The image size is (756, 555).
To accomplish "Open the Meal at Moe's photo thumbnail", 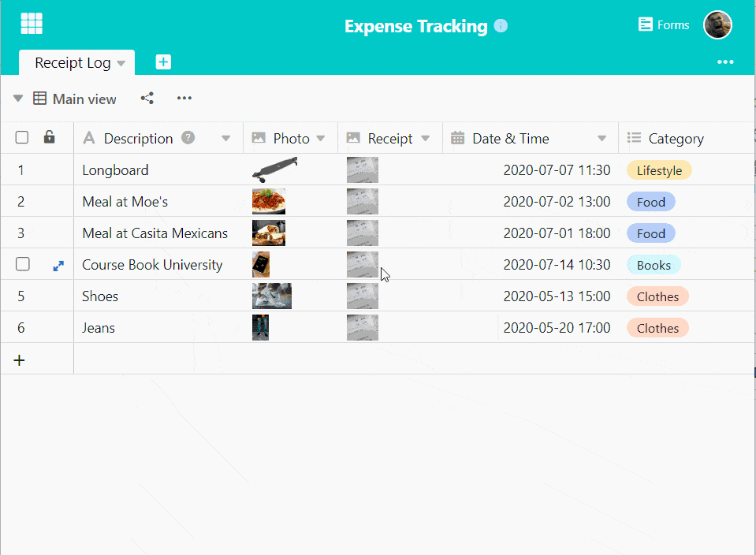I will 269,202.
